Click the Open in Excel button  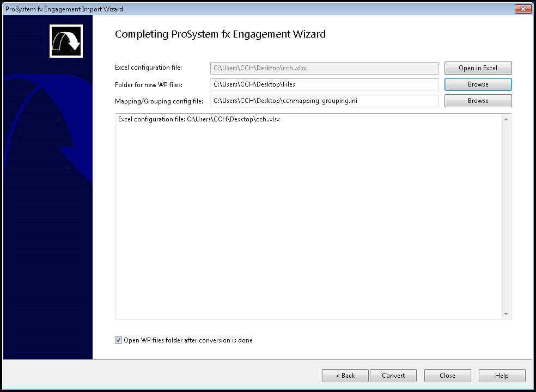(x=478, y=68)
